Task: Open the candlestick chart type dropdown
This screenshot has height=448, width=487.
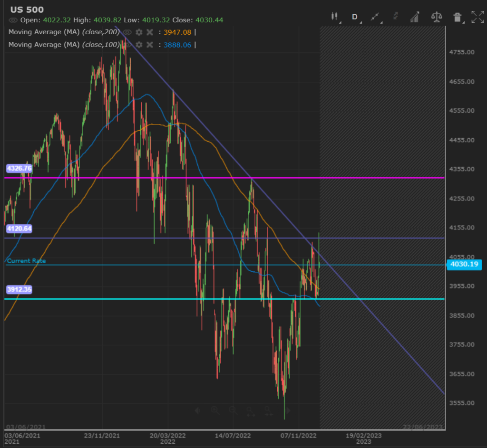Action: point(335,17)
